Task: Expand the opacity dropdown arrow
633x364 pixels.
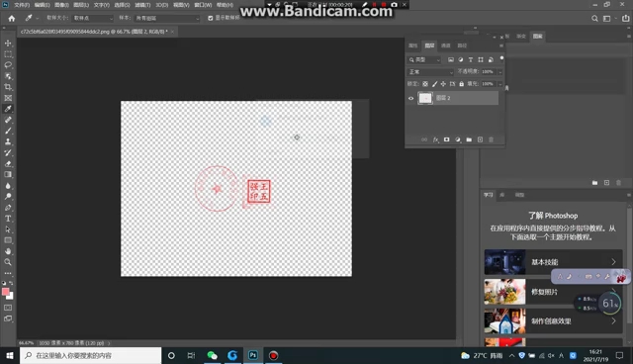Action: click(x=499, y=72)
